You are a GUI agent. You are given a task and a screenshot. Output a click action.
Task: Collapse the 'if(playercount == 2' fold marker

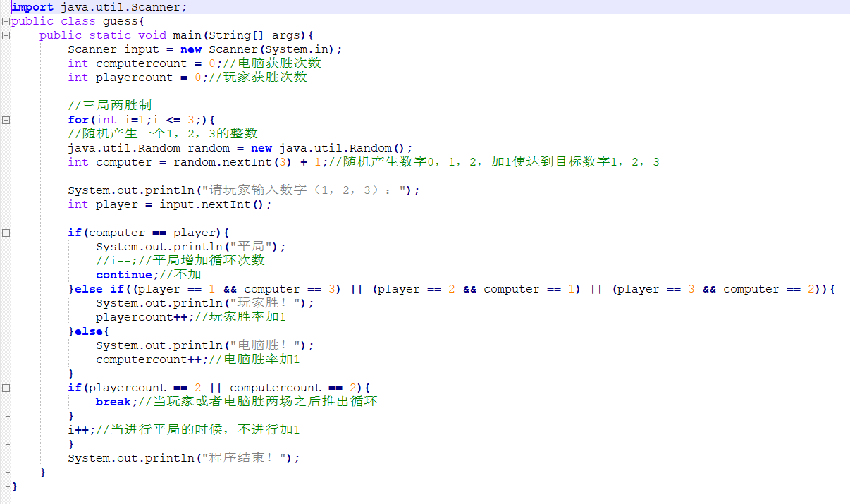pos(6,388)
